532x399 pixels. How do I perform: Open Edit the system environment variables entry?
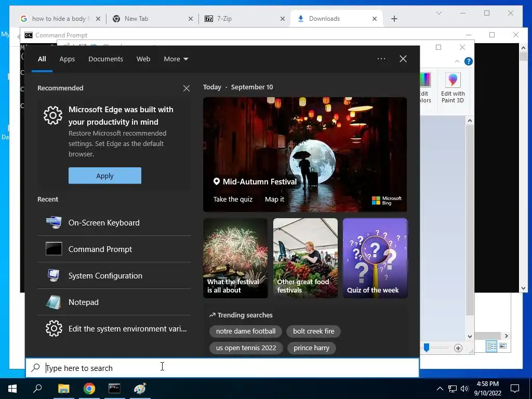coord(114,328)
